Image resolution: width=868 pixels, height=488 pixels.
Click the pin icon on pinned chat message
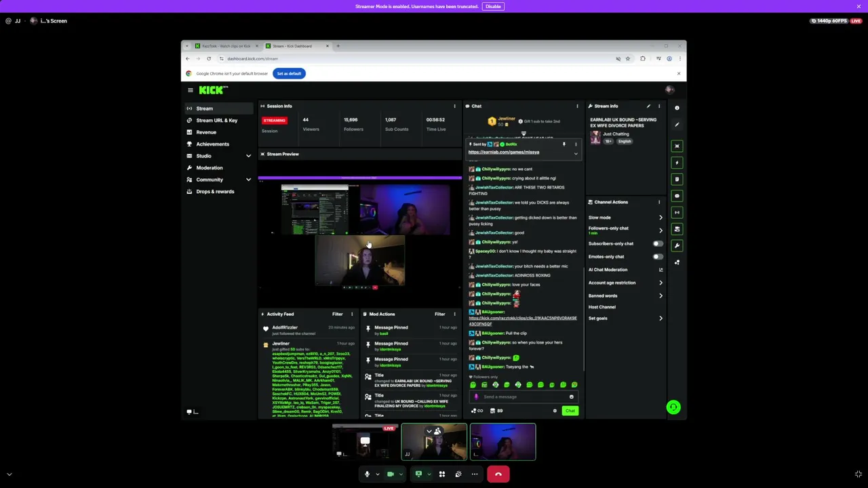tap(564, 144)
